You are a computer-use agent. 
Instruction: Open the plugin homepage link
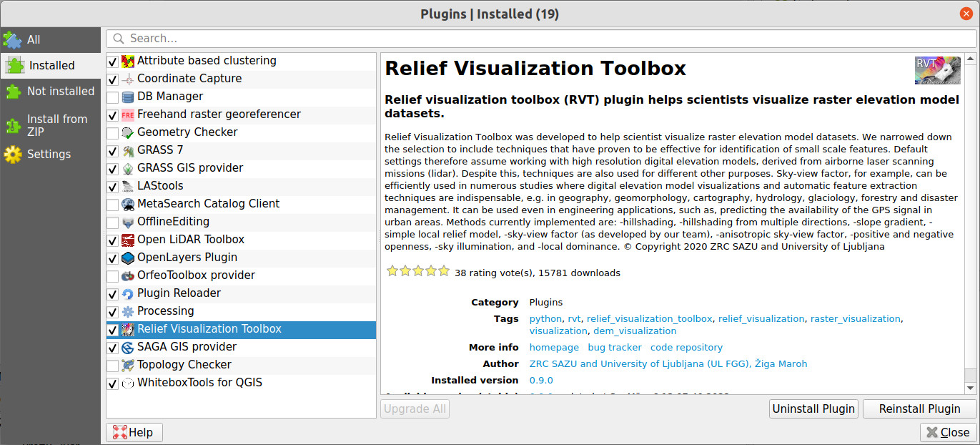click(554, 347)
